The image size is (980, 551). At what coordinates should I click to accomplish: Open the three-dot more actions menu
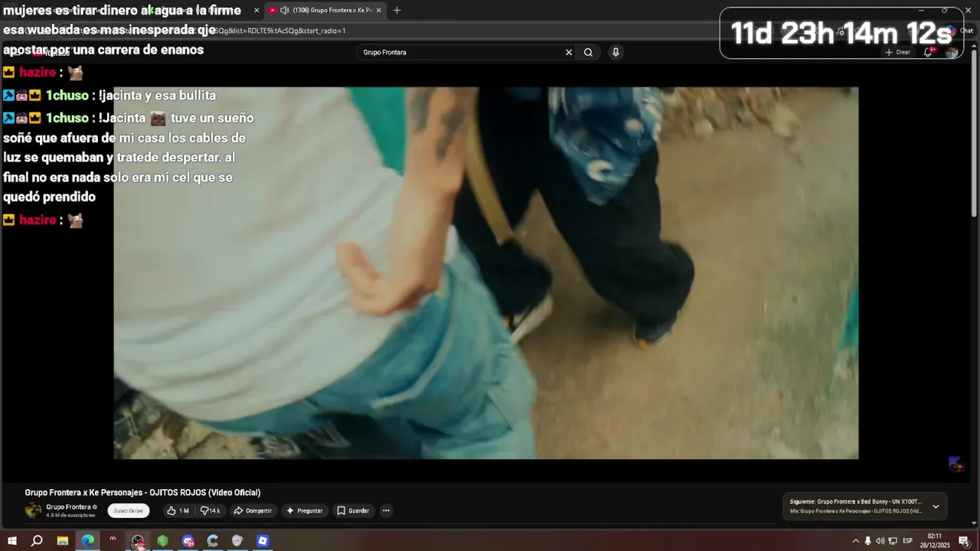[386, 510]
